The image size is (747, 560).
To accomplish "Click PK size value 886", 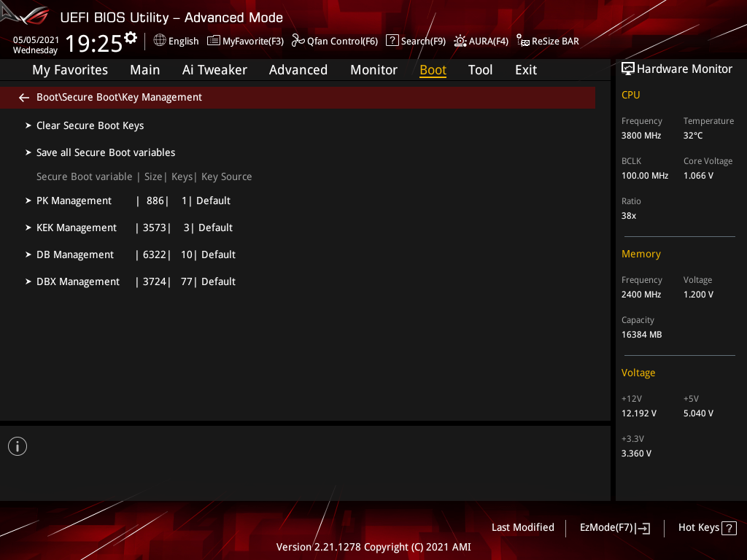I will (155, 201).
